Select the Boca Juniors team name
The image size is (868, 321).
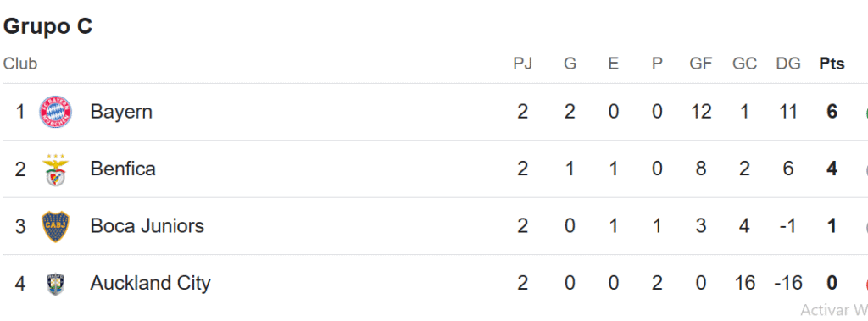147,226
